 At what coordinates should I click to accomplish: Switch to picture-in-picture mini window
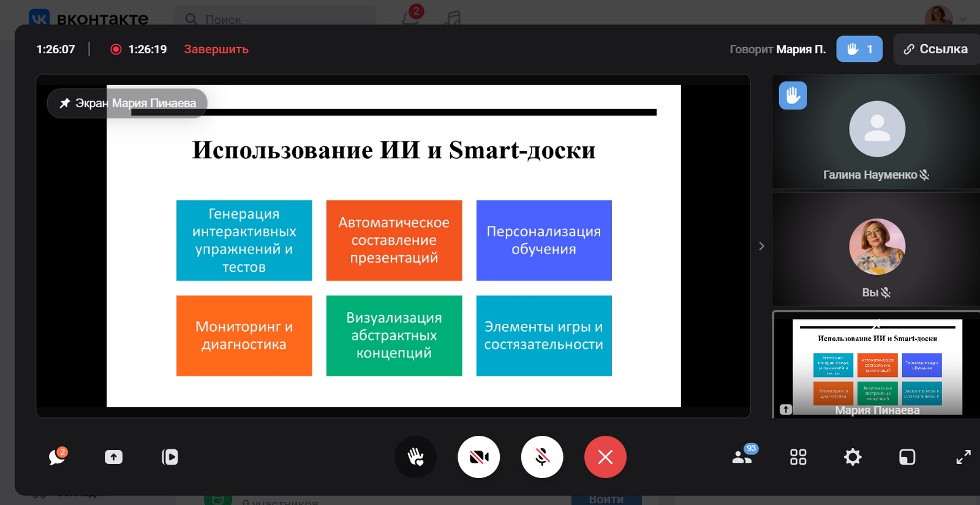coord(907,457)
